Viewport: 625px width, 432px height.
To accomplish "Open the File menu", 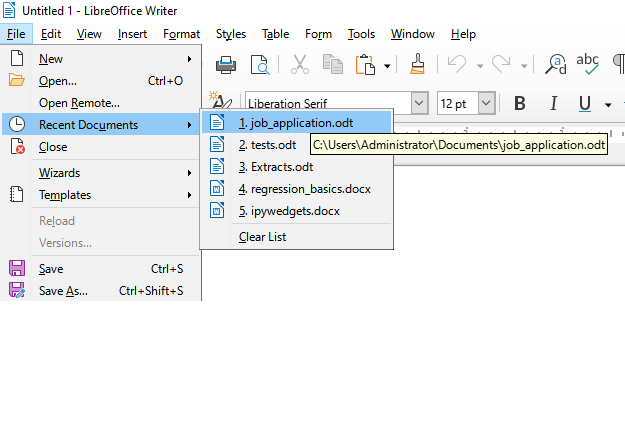I will point(16,34).
